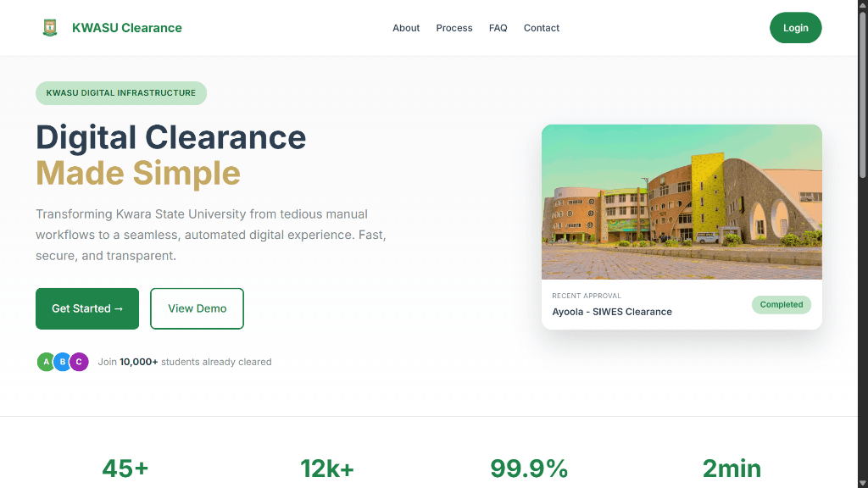868x488 pixels.
Task: Open the KWASU Clearance home link
Action: tap(127, 28)
